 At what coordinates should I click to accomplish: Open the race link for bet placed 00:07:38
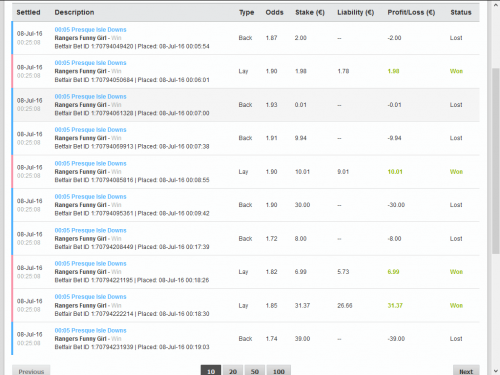90,130
